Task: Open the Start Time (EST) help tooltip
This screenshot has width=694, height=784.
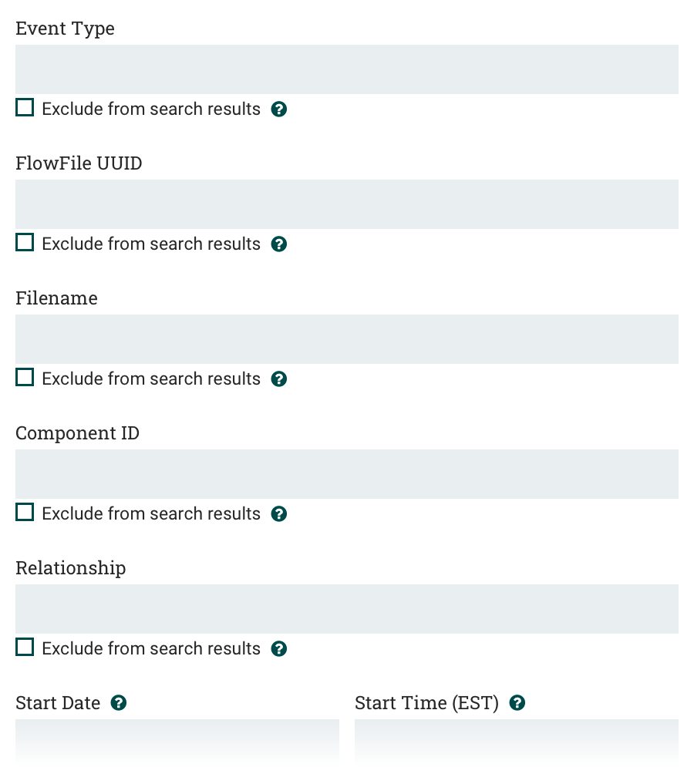Action: pos(517,702)
